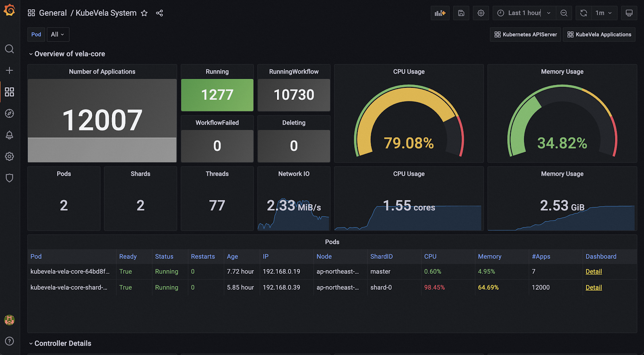Sort the table by ShardID column
The width and height of the screenshot is (644, 355).
(x=382, y=256)
